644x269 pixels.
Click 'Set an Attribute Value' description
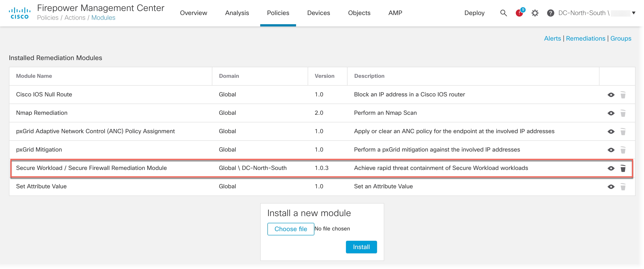(x=383, y=186)
